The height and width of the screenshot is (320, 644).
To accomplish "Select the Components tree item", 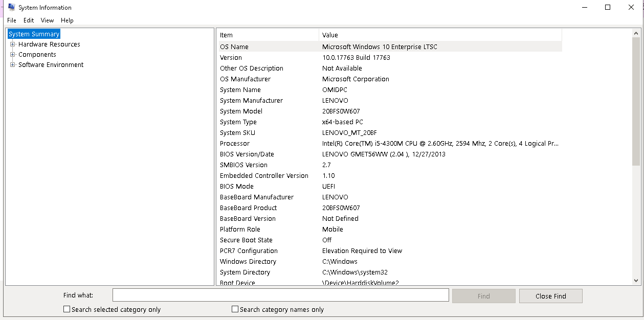I will pyautogui.click(x=37, y=55).
